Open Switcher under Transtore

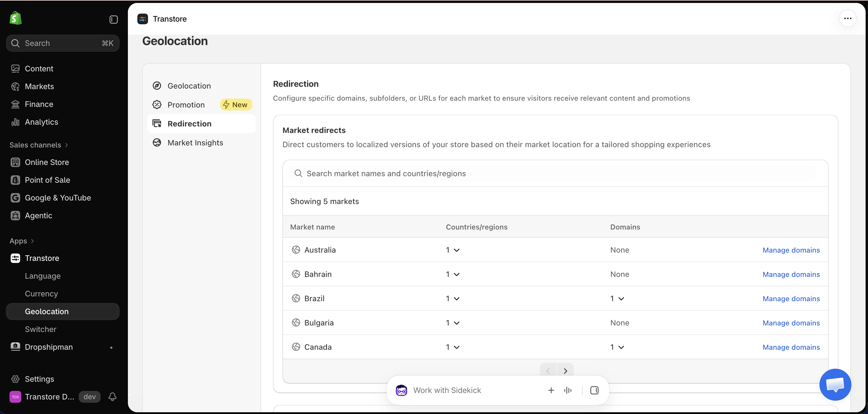(41, 329)
